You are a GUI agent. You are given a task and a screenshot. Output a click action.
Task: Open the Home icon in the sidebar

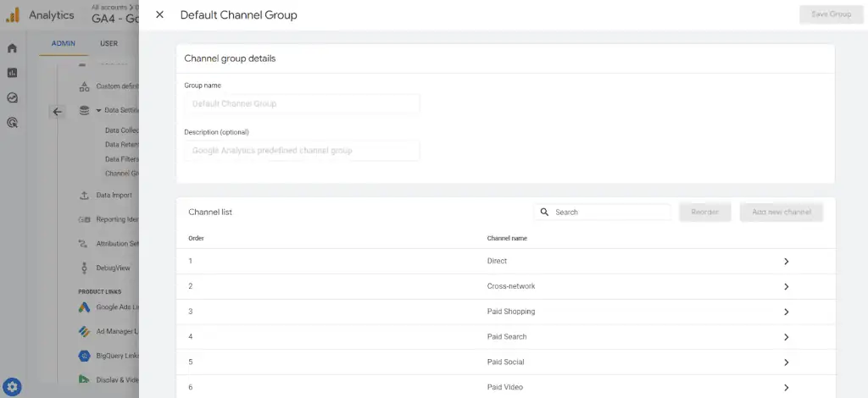click(12, 48)
